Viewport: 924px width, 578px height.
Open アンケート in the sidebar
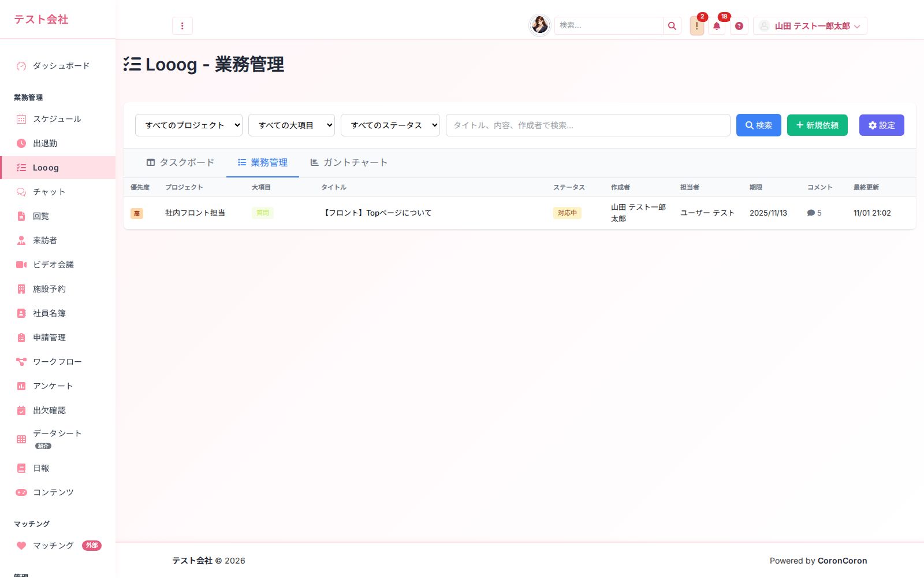(x=58, y=386)
